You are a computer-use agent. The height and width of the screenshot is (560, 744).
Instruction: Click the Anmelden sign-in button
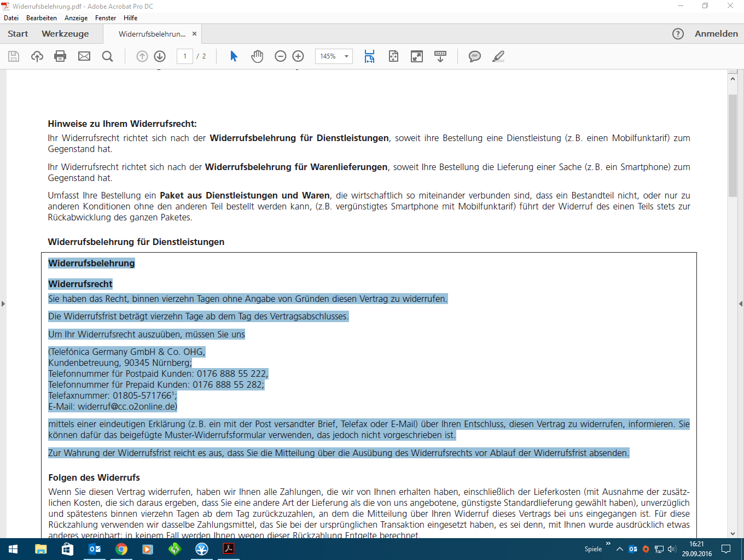click(x=716, y=34)
